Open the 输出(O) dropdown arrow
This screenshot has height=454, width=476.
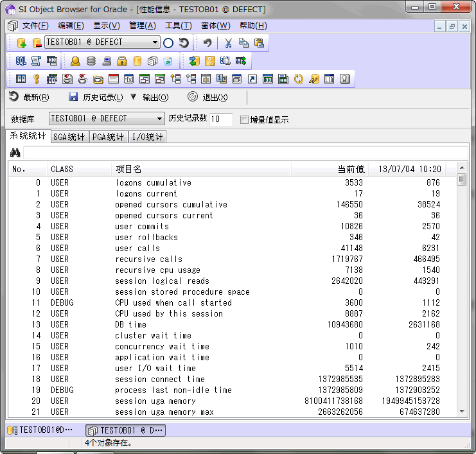(x=134, y=97)
